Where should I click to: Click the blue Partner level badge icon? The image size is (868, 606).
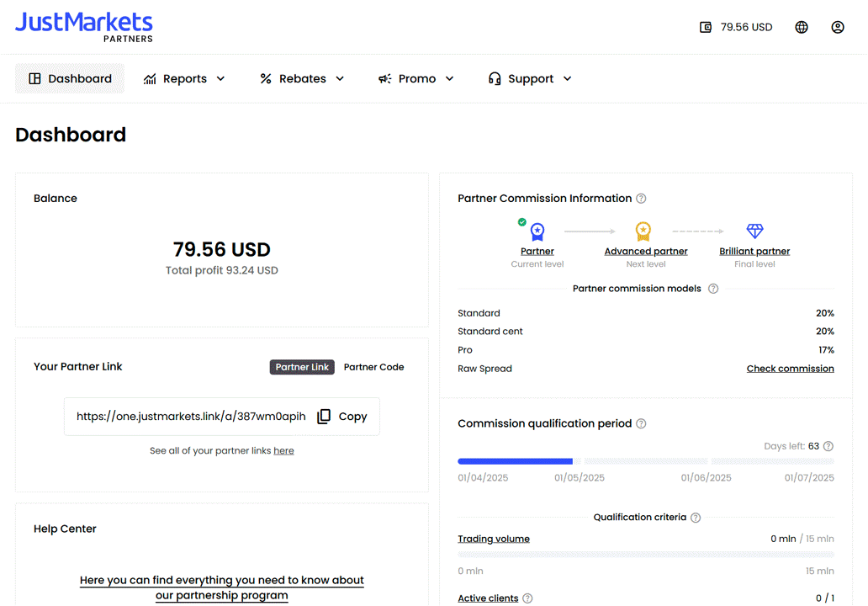pos(537,231)
